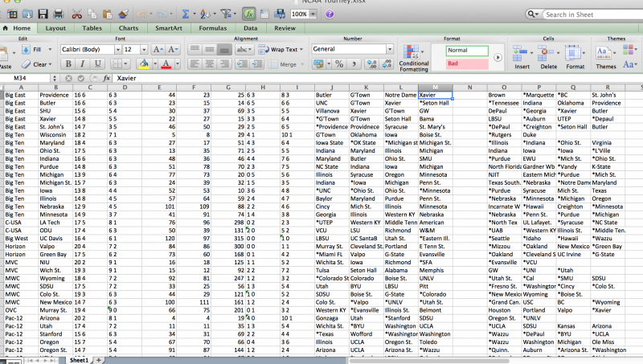Toggle the formula bar fx toolbar button

(x=248, y=14)
